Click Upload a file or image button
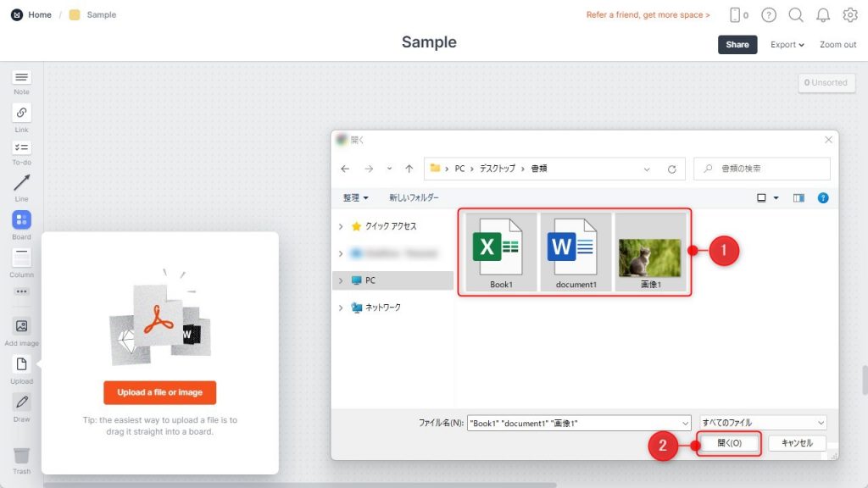Viewport: 868px width, 488px height. click(x=160, y=392)
